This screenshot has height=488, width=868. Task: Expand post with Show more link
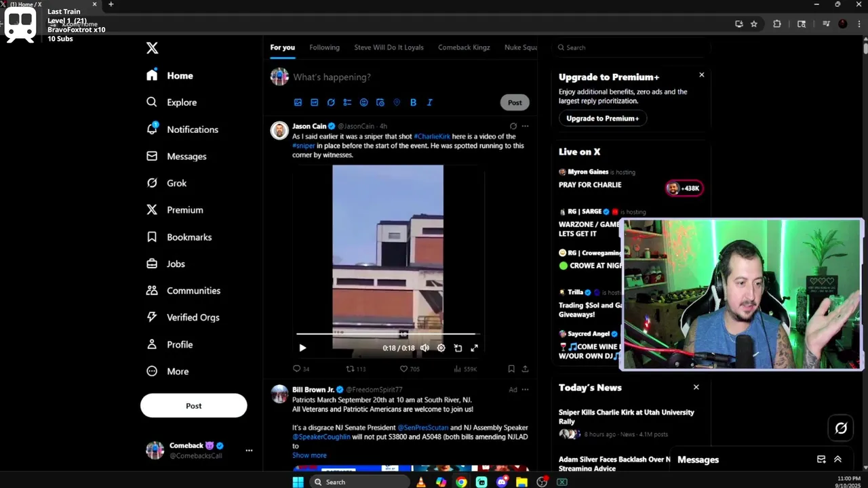click(309, 455)
